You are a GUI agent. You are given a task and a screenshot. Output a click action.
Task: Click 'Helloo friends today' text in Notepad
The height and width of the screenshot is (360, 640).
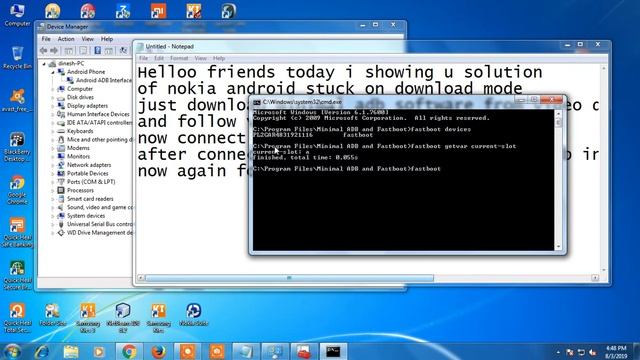236,72
